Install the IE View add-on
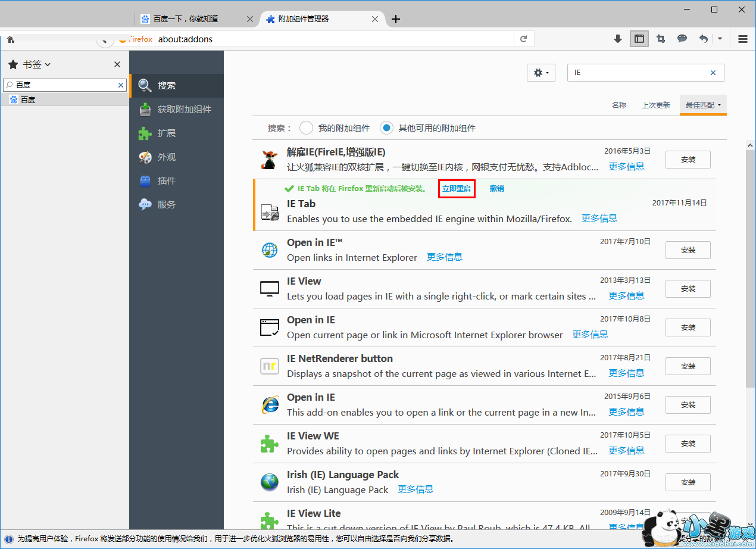Viewport: 756px width, 549px height. click(688, 289)
